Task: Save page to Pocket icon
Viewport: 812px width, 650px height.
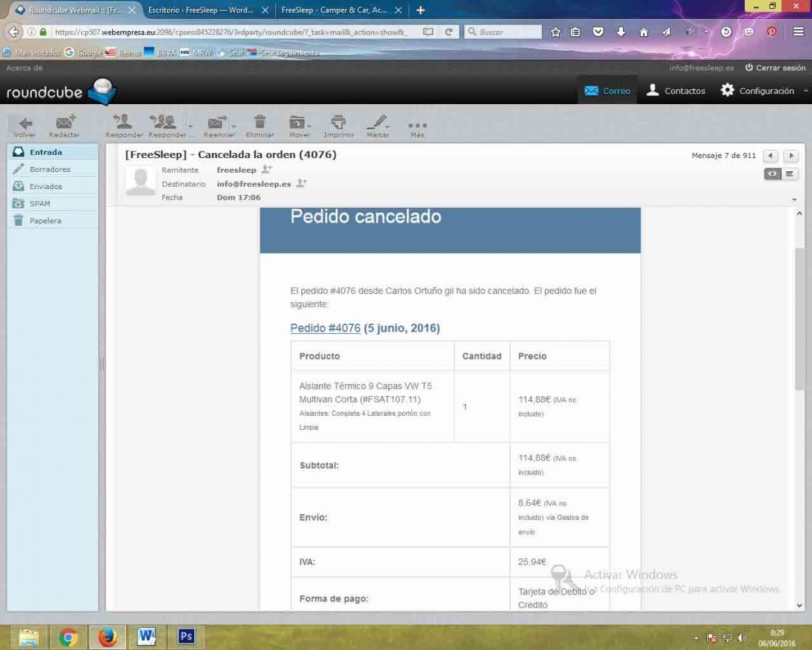Action: click(x=598, y=32)
